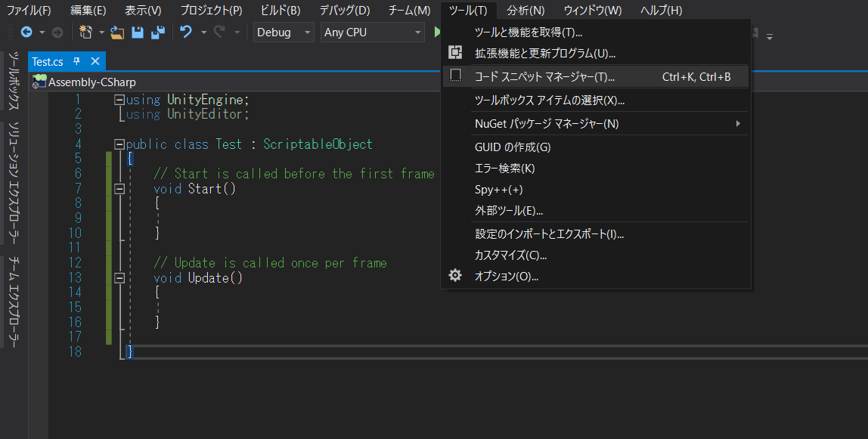
Task: Open the Any CPU platform dropdown
Action: (373, 32)
